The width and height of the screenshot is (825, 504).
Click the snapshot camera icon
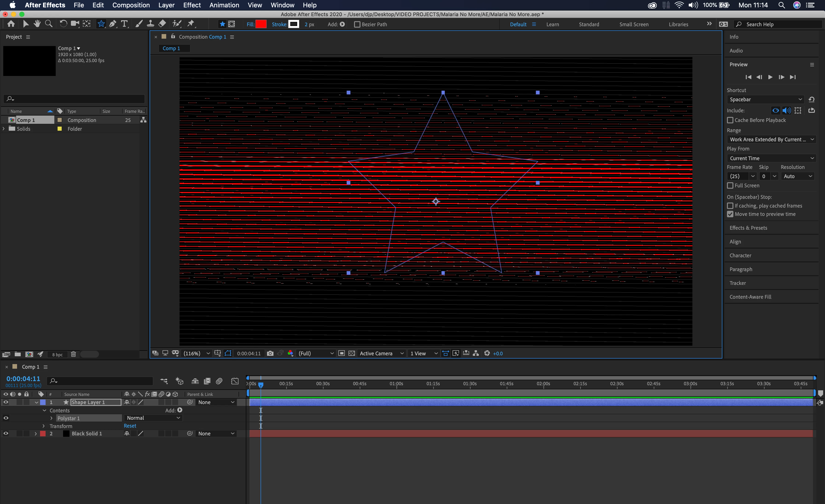[x=270, y=353]
